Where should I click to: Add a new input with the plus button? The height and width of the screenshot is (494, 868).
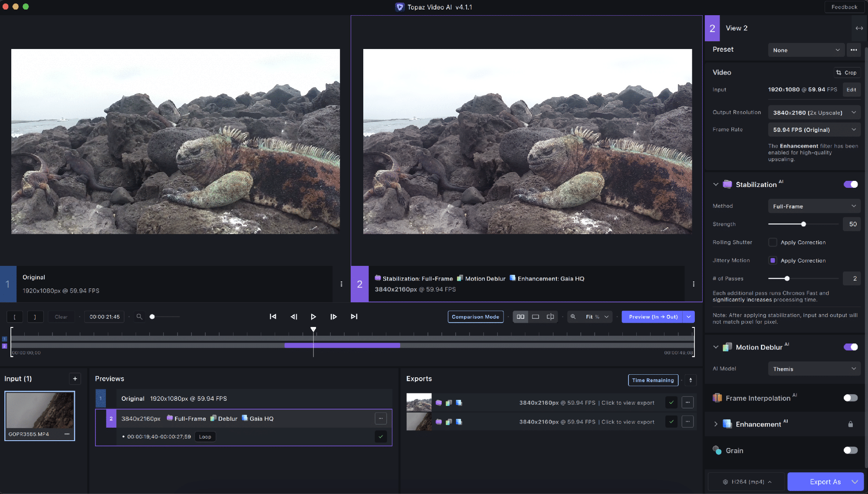coord(75,379)
